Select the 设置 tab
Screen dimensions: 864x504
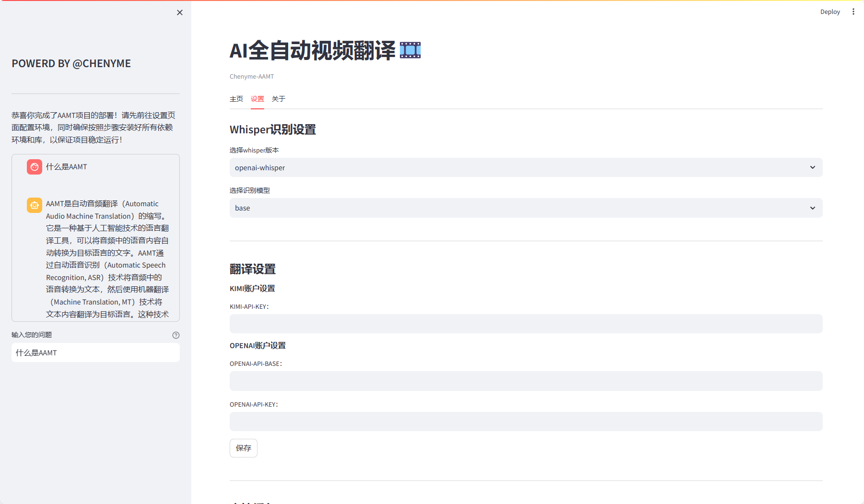257,99
